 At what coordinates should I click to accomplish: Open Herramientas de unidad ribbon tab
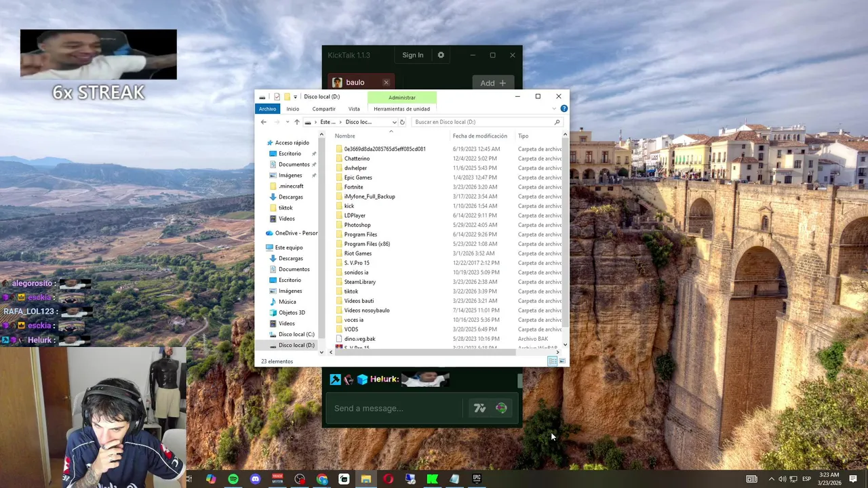[401, 108]
